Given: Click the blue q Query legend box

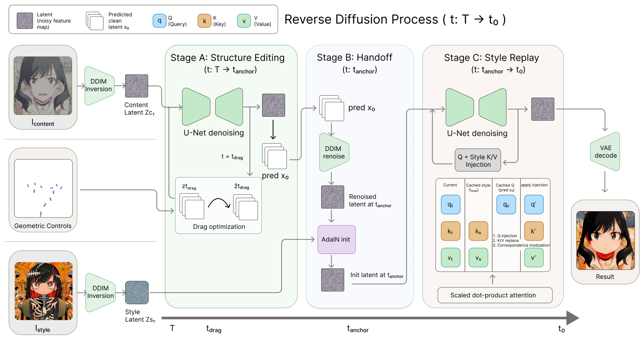Looking at the screenshot, I should (x=159, y=21).
